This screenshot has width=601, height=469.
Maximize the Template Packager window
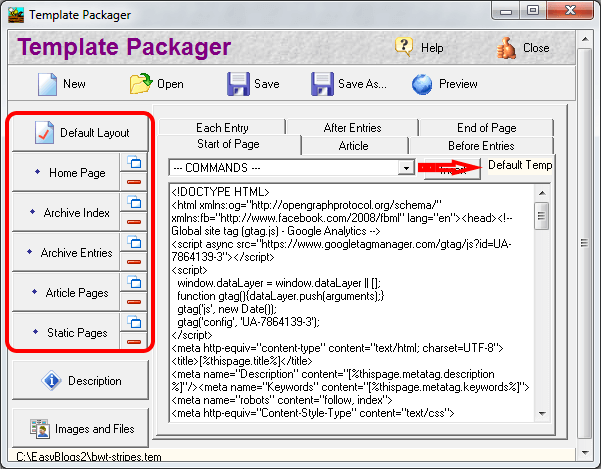coord(533,10)
